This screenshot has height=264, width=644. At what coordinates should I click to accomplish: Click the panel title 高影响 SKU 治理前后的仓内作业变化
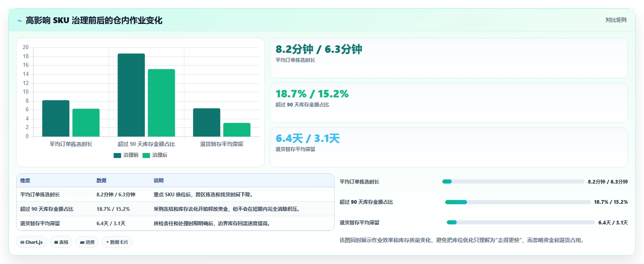(x=94, y=20)
